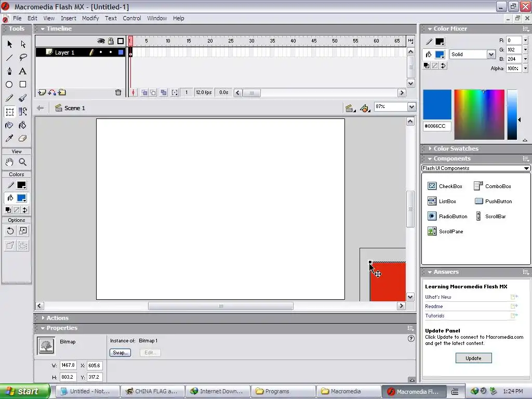
Task: Click the Rotate and Skew option
Action: [10, 231]
